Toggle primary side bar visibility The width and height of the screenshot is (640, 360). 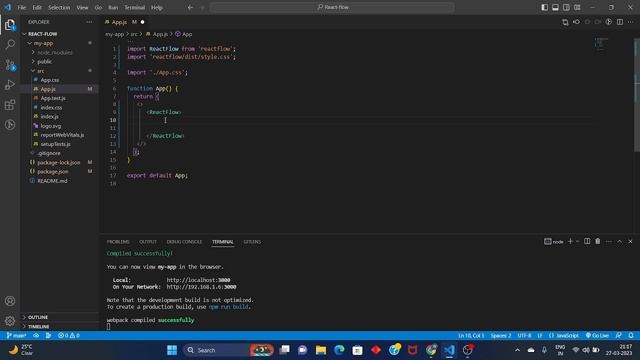coord(544,7)
